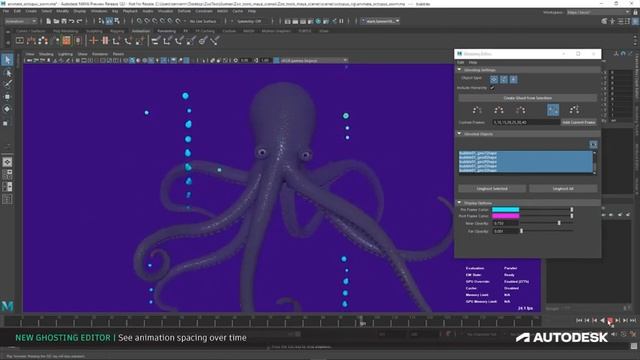Click the Parent constraint shelf icon
640x360 pixels.
point(156,40)
